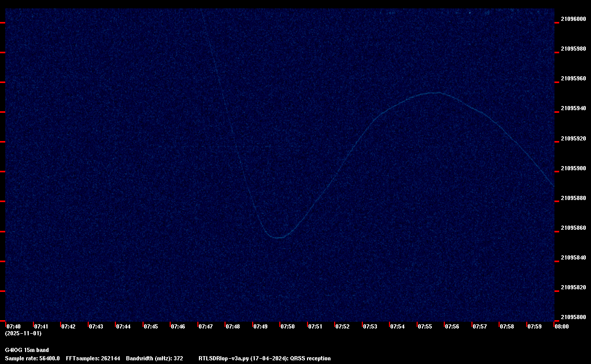Click the 21096000 frequency label
The image size is (591, 364).
pyautogui.click(x=573, y=19)
